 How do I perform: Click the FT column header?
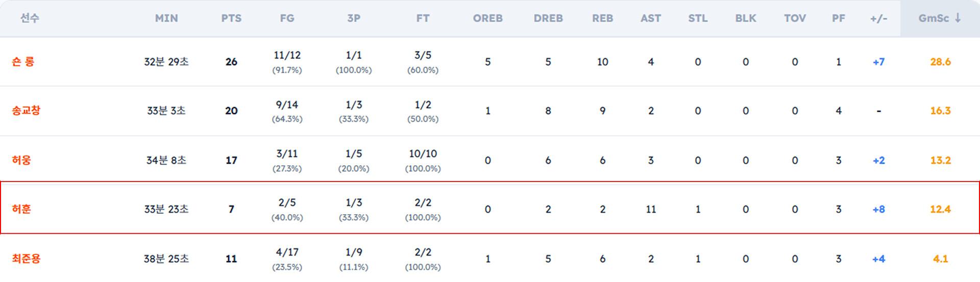tap(423, 18)
